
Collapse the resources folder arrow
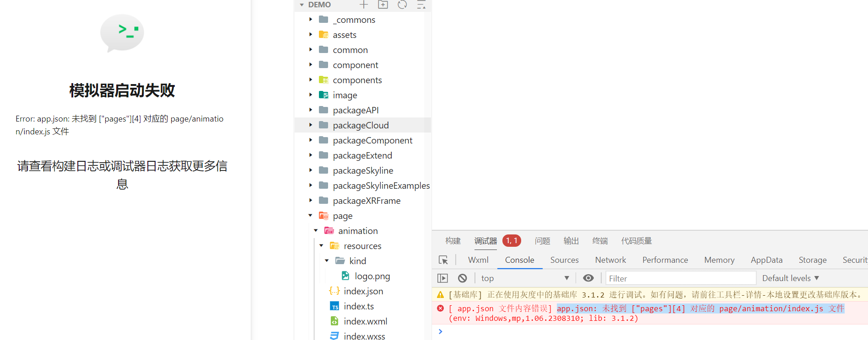322,245
